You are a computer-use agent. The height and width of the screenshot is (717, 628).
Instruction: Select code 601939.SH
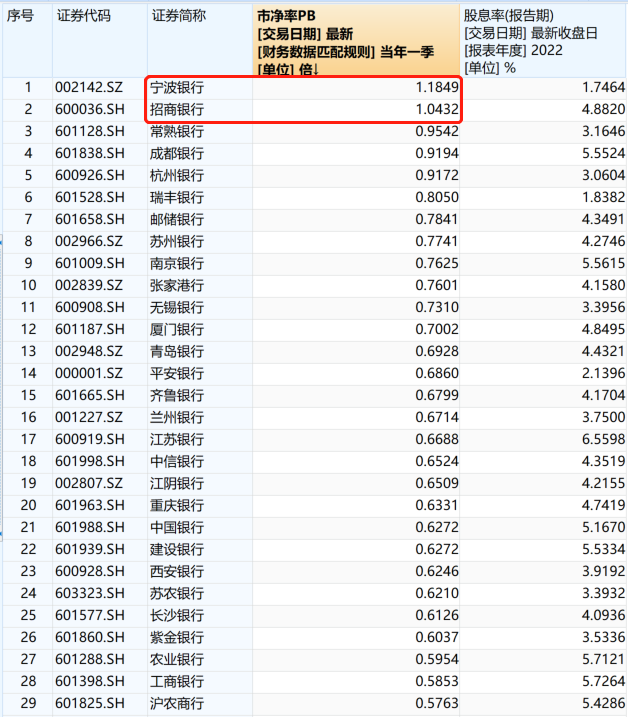point(90,549)
